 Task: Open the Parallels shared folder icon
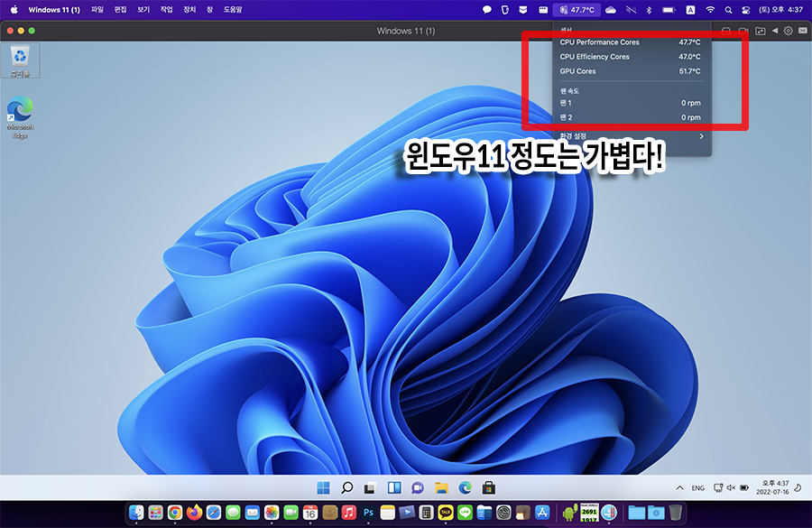(761, 31)
